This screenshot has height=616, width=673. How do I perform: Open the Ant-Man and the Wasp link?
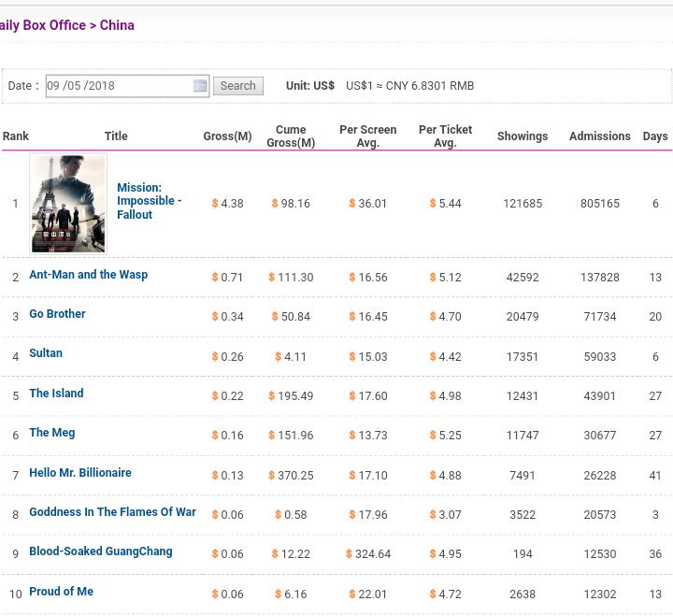pos(89,275)
